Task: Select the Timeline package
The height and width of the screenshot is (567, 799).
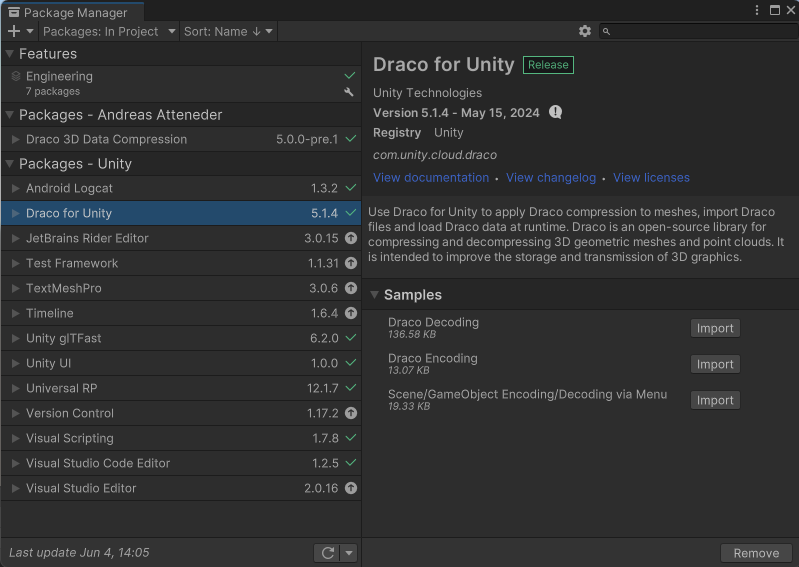Action: pos(181,313)
